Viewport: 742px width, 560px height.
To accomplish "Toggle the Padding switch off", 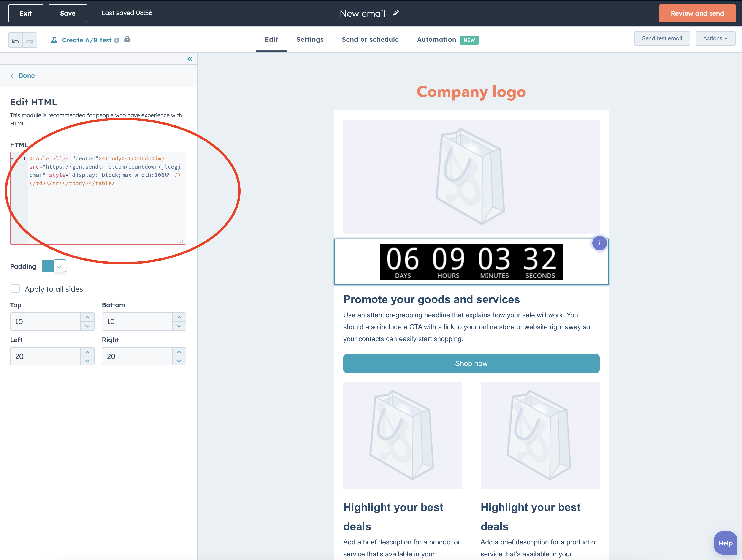I will 54,266.
